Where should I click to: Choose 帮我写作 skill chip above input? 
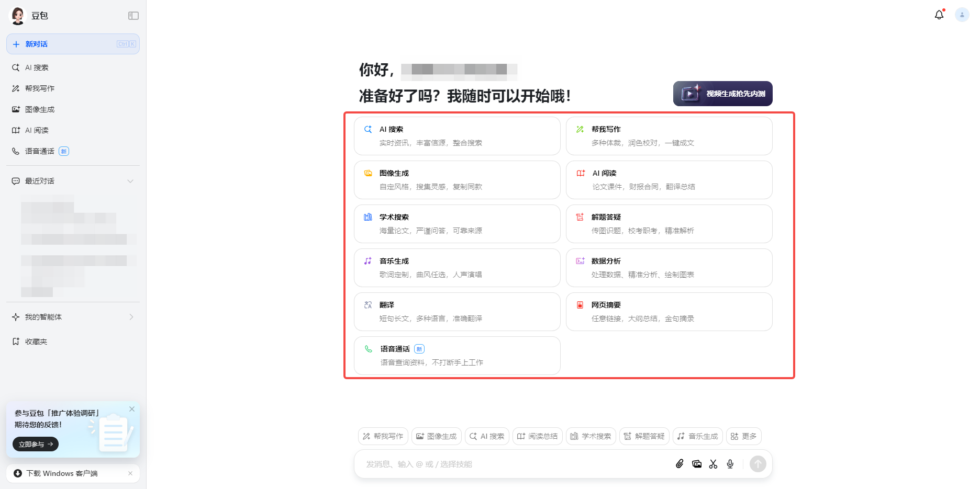click(383, 436)
